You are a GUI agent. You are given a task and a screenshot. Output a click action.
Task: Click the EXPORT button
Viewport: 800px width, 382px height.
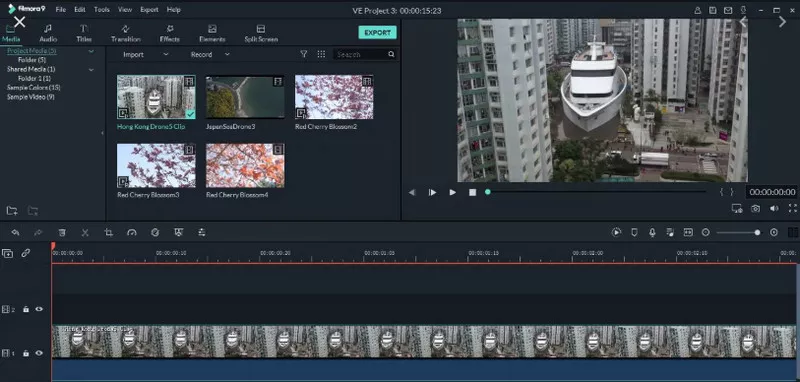pyautogui.click(x=378, y=33)
